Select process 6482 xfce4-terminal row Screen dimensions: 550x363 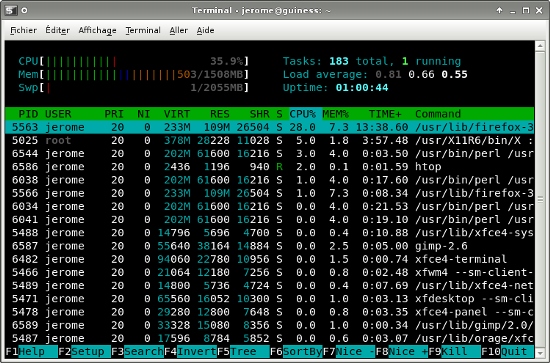click(x=269, y=259)
